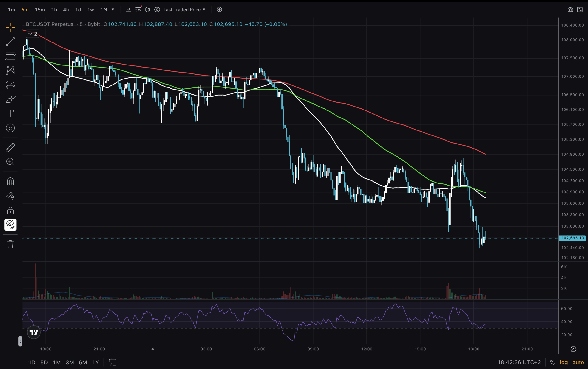Screen dimensions: 588x369
Task: Open the Fibonacci retracement tool
Action: [10, 56]
